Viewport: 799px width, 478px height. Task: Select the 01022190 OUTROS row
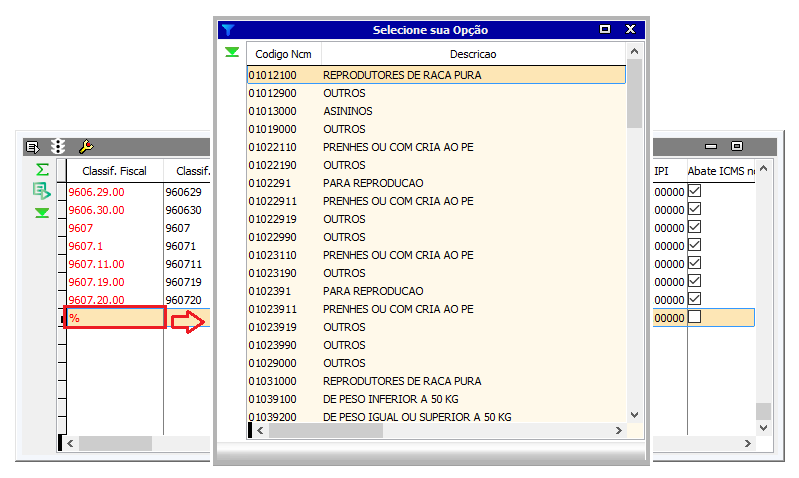coord(436,165)
